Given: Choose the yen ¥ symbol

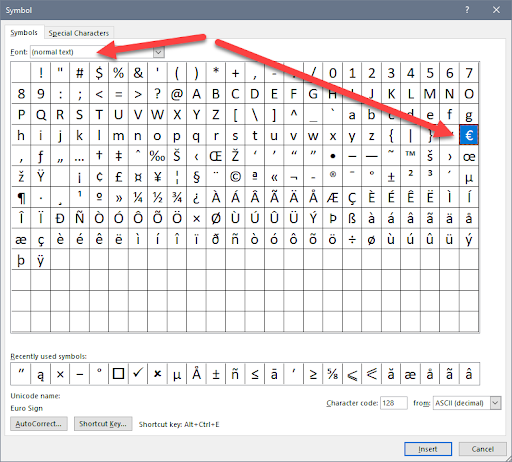Looking at the screenshot, I should [x=157, y=176].
